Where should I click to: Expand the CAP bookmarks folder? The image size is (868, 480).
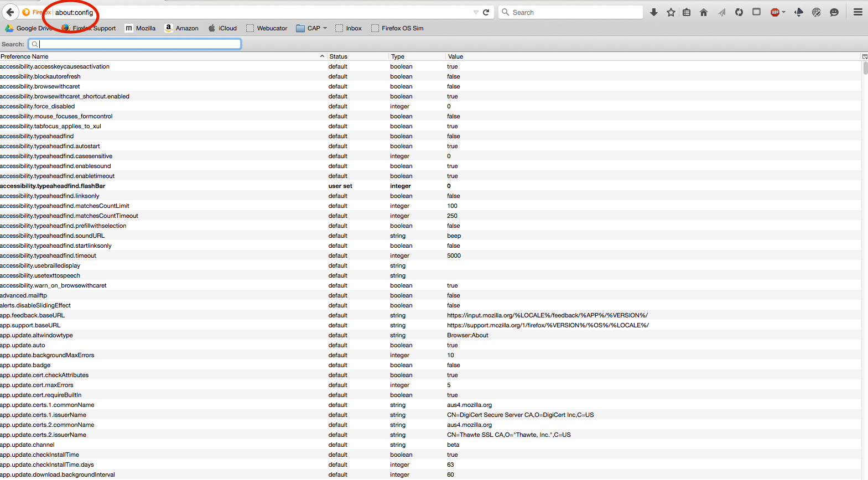click(x=312, y=28)
